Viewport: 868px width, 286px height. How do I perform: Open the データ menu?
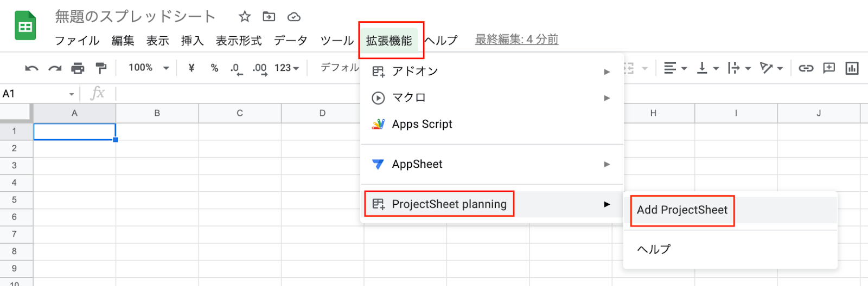pyautogui.click(x=291, y=41)
